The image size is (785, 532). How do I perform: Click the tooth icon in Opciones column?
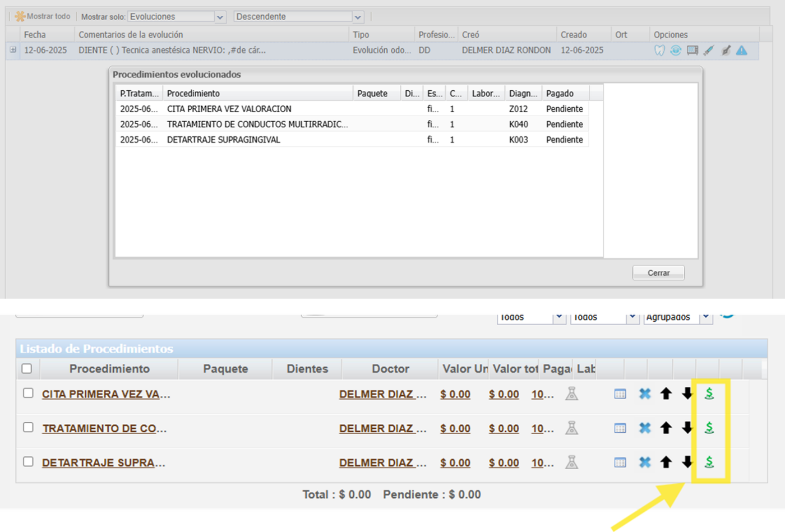[x=659, y=50]
